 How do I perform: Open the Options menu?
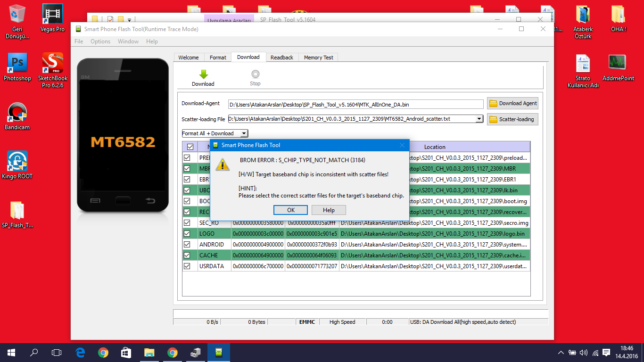100,41
